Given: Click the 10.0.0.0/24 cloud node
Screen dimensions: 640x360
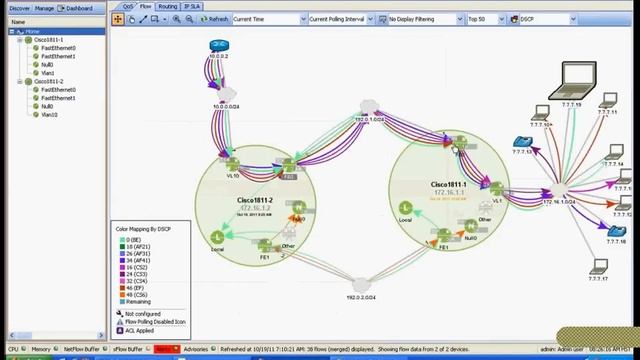Looking at the screenshot, I should (227, 95).
